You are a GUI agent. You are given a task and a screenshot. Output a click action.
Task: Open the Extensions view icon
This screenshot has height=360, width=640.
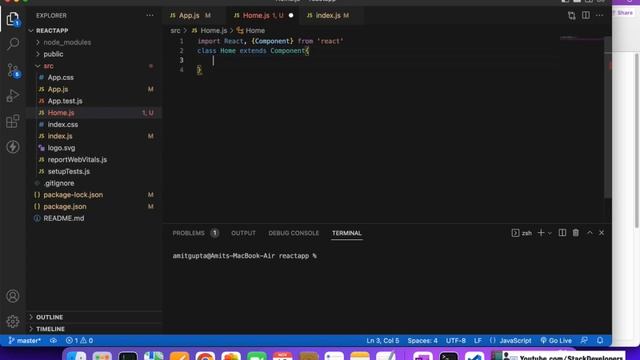point(13,121)
